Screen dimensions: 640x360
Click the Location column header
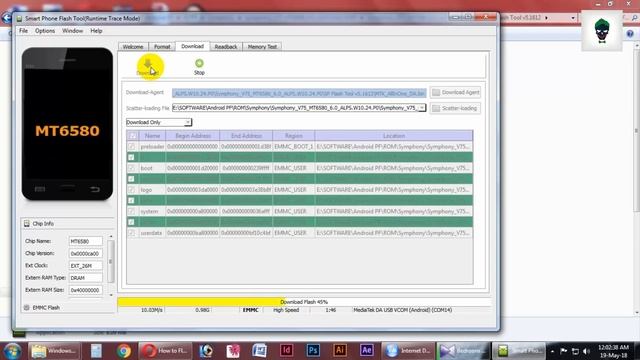click(x=394, y=136)
